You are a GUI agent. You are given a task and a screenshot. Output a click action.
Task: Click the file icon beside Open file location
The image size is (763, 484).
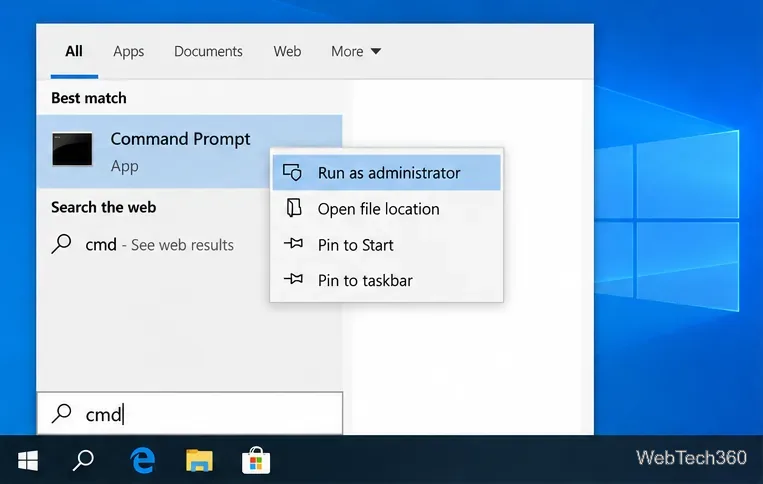pyautogui.click(x=293, y=208)
